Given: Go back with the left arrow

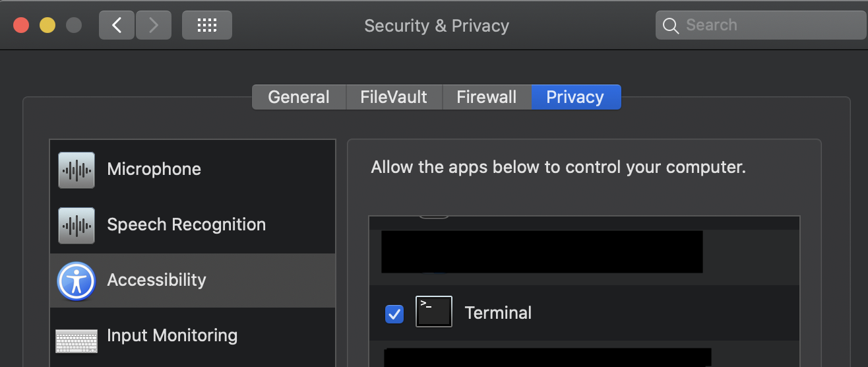Looking at the screenshot, I should [117, 25].
